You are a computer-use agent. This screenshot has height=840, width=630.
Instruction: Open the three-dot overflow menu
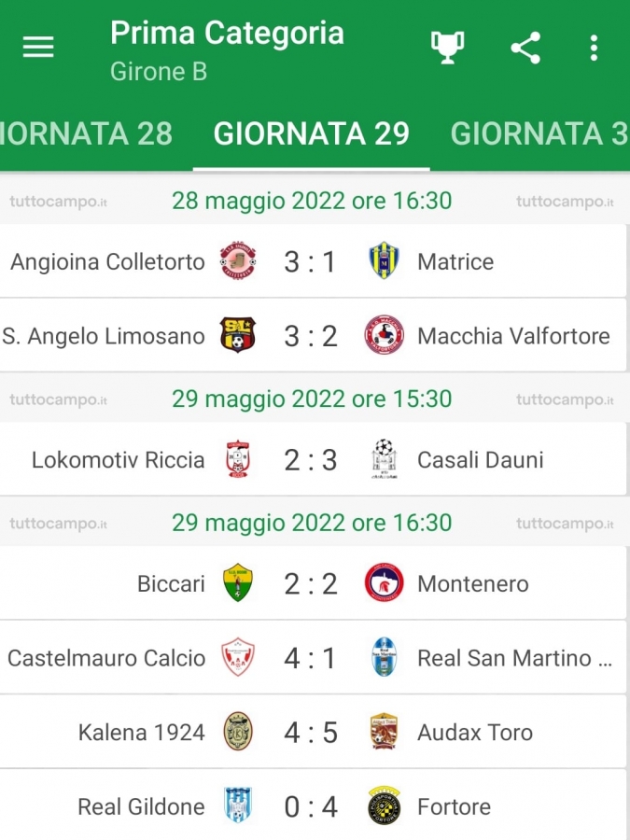point(594,49)
